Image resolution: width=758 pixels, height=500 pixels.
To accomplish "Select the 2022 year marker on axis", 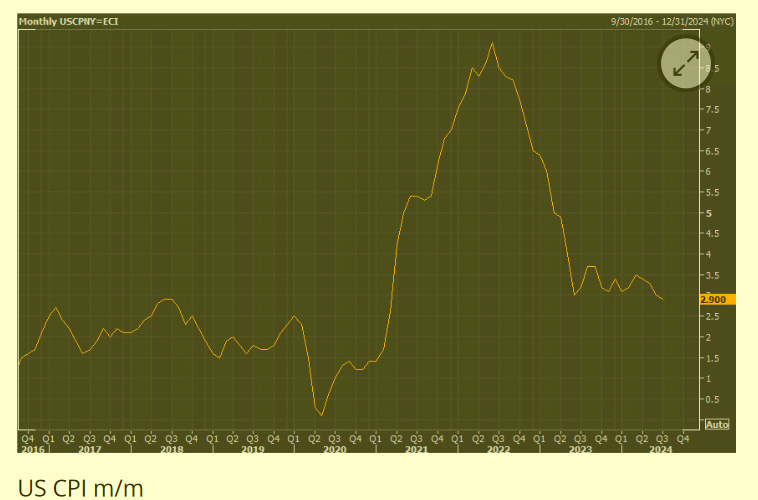I will pyautogui.click(x=498, y=450).
